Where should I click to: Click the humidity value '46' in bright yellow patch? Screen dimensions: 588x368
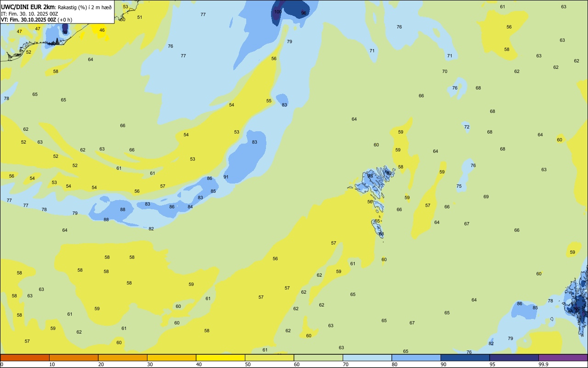(102, 30)
